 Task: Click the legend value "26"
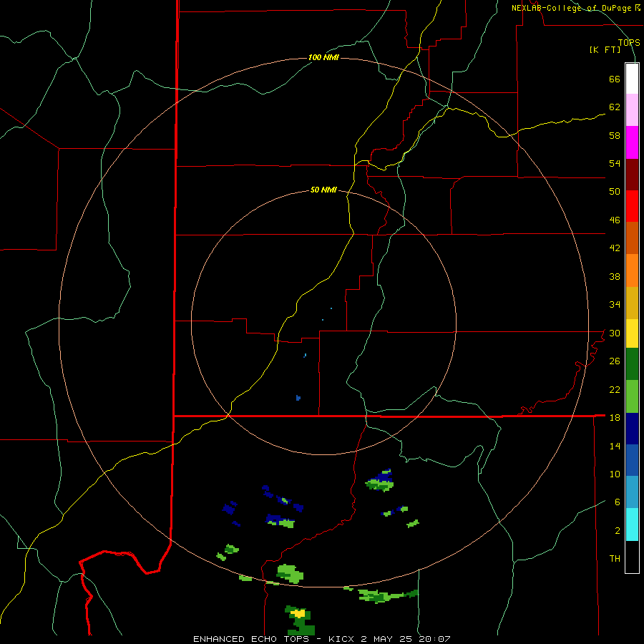coord(615,361)
